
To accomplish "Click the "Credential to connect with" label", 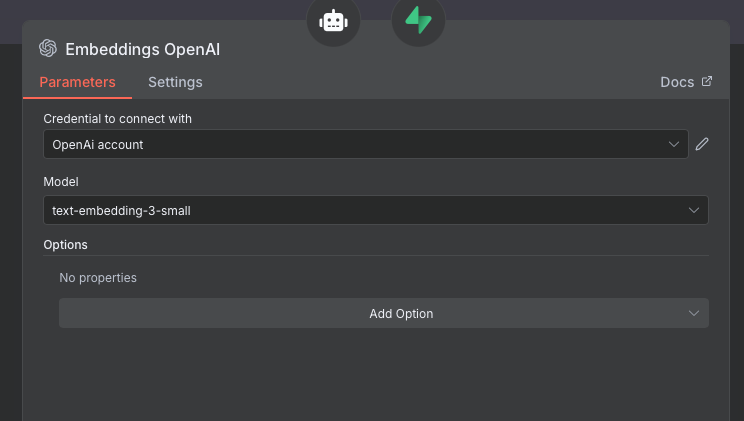I will (117, 119).
